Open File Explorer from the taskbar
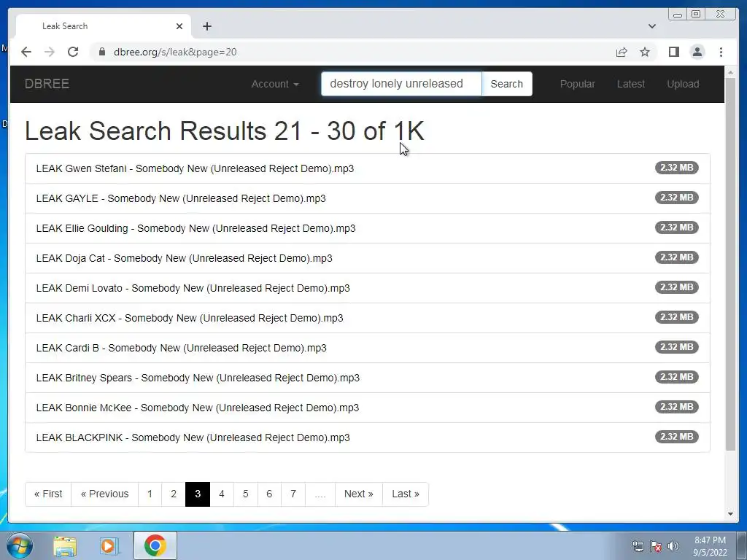Viewport: 747px width, 560px height. click(65, 545)
